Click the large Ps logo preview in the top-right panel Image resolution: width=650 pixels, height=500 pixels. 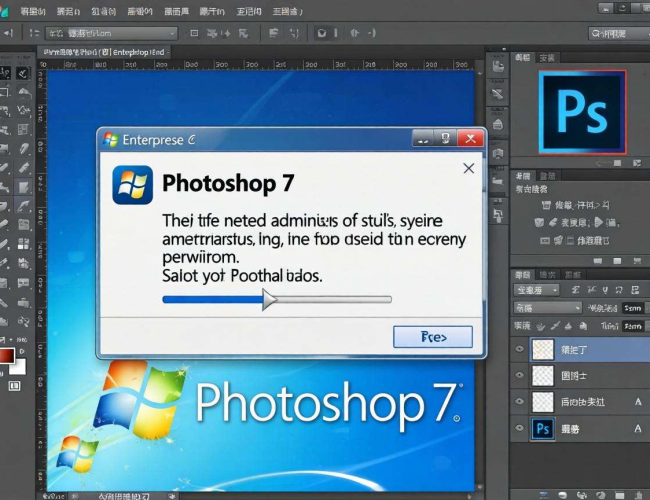pos(582,112)
